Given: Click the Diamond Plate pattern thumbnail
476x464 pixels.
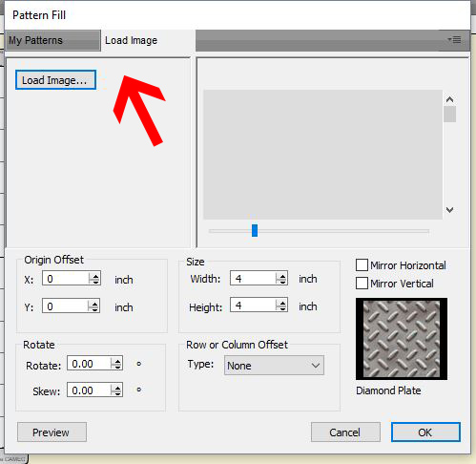Looking at the screenshot, I should [x=402, y=339].
